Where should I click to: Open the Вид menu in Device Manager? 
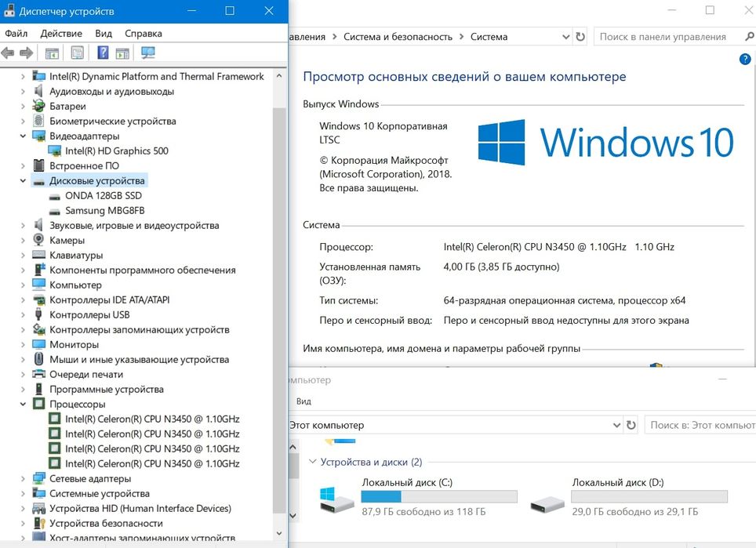(x=104, y=33)
